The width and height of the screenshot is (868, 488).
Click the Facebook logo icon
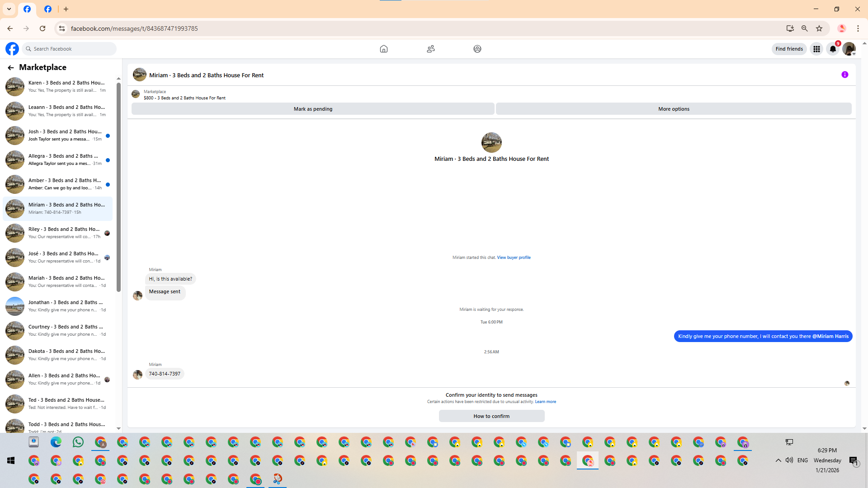pos(12,49)
